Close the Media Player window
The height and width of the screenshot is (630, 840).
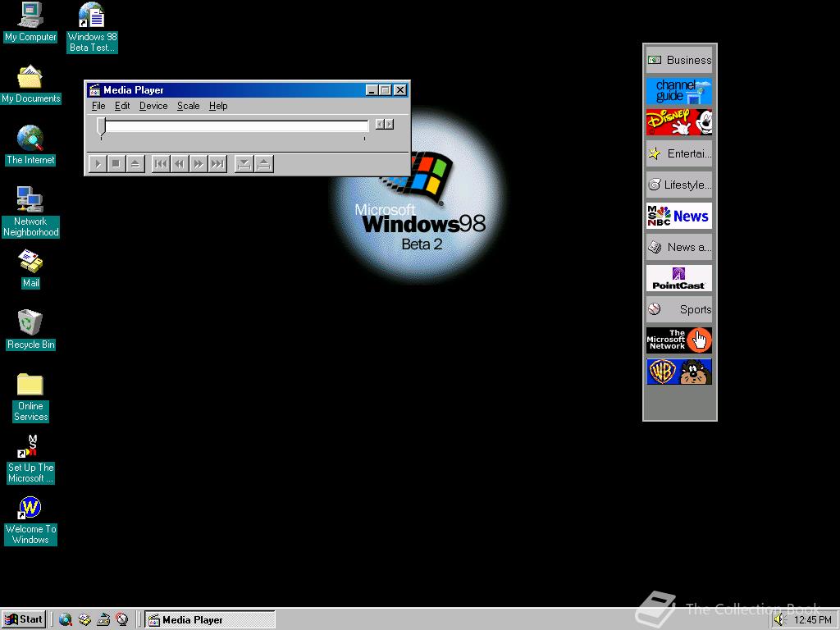pyautogui.click(x=399, y=90)
